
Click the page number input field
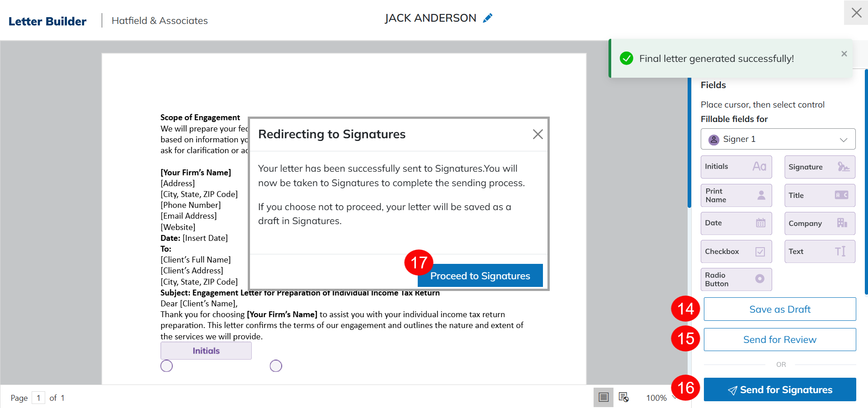[38, 398]
